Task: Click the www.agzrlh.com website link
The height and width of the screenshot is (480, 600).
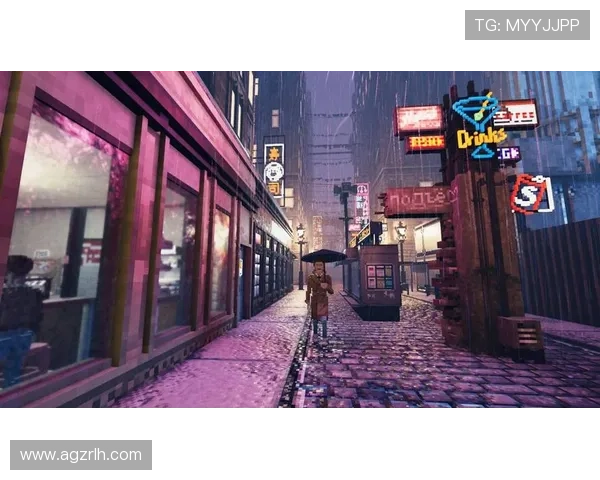Action: (x=80, y=455)
